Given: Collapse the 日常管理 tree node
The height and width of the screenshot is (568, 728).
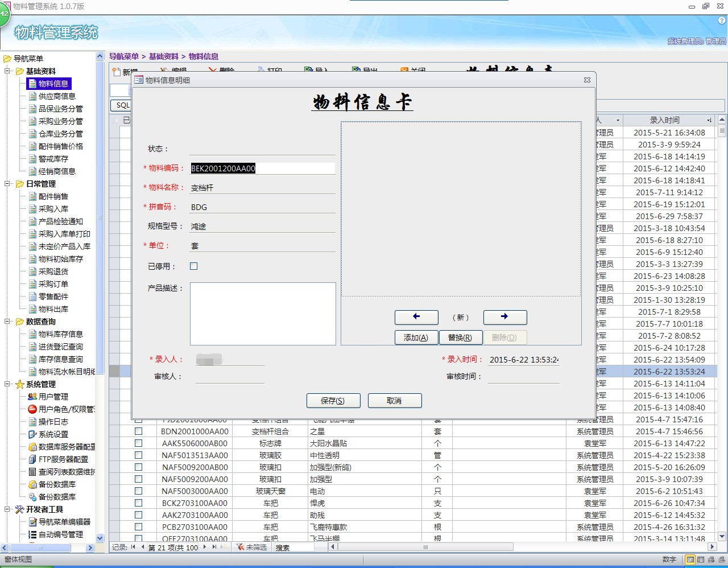Looking at the screenshot, I should click(8, 184).
